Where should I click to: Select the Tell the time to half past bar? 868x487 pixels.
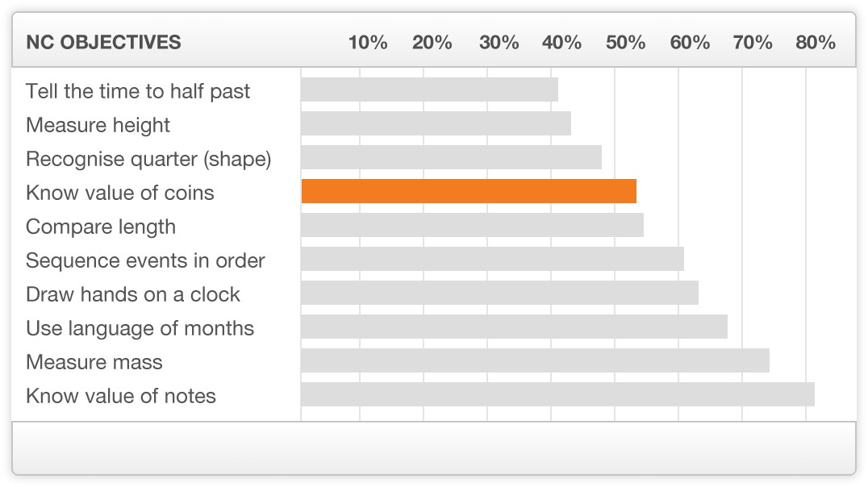(430, 89)
